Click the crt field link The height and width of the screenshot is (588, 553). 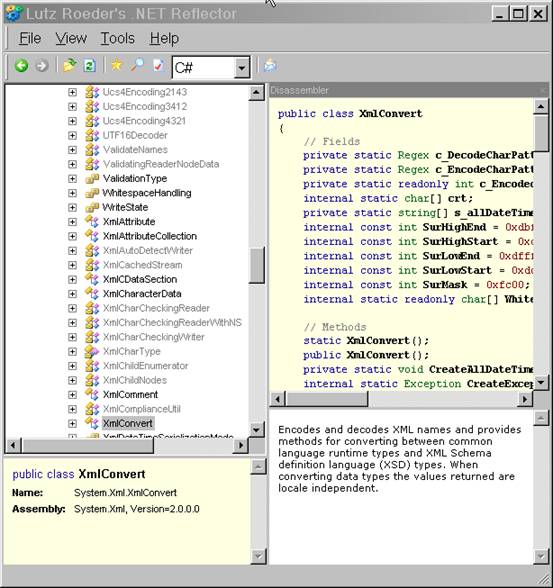click(457, 198)
